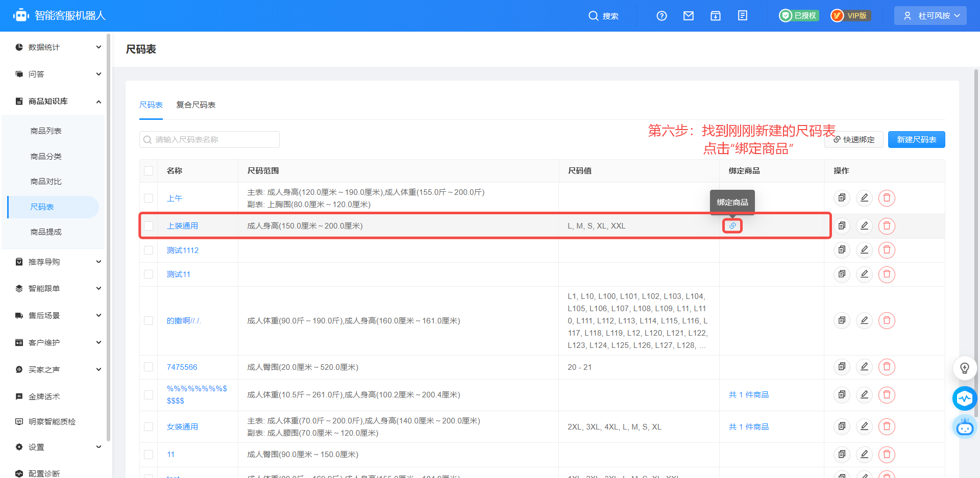Click the blue pulse monitor floating icon
Image resolution: width=980 pixels, height=478 pixels.
tap(965, 398)
